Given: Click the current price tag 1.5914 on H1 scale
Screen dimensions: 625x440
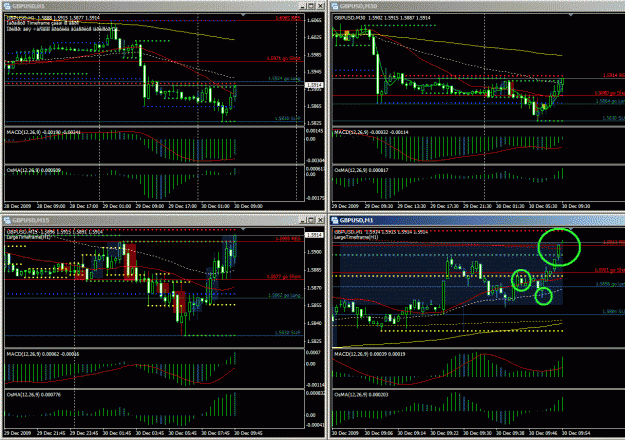Looking at the screenshot, I should tap(314, 85).
